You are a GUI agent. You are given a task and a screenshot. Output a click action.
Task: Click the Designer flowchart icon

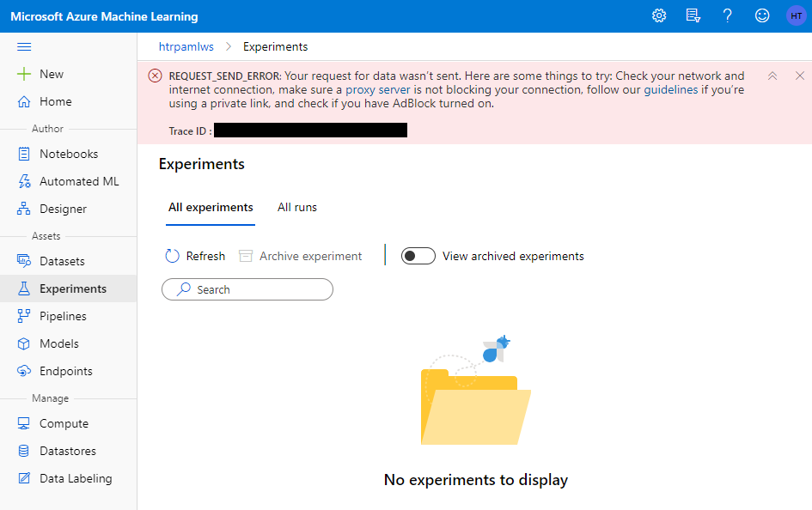[x=24, y=209]
